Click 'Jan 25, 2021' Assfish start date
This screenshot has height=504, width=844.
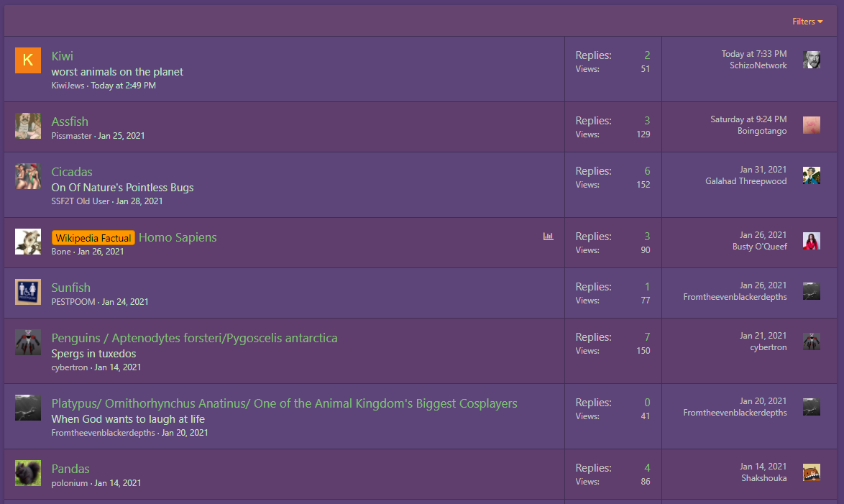point(121,136)
